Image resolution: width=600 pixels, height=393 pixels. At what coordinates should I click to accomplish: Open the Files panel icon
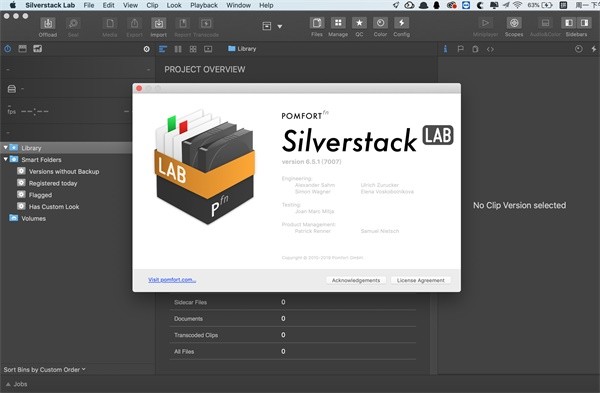point(317,23)
